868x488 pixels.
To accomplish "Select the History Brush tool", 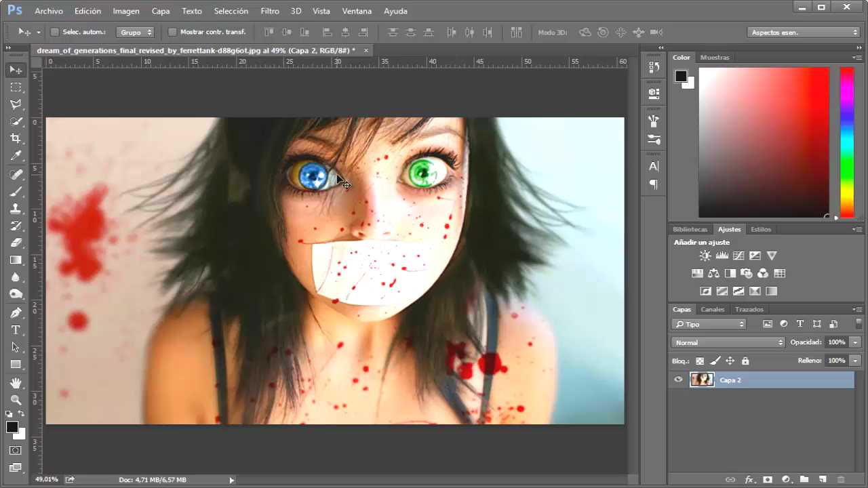I will pos(16,226).
